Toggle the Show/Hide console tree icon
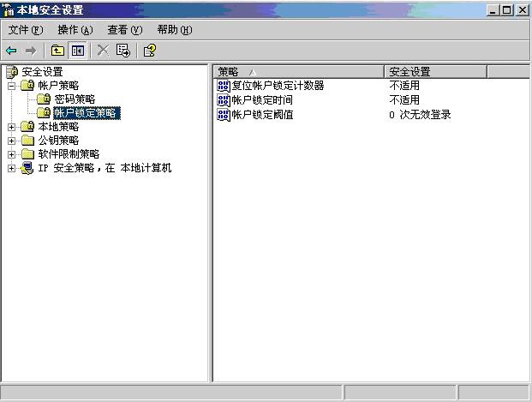 (x=78, y=51)
